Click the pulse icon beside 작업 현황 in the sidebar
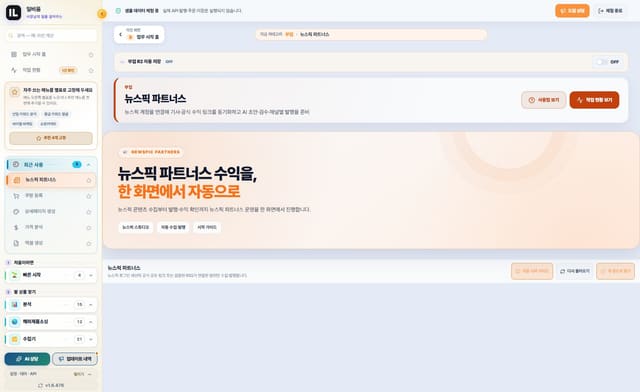This screenshot has width=640, height=392. 14,70
